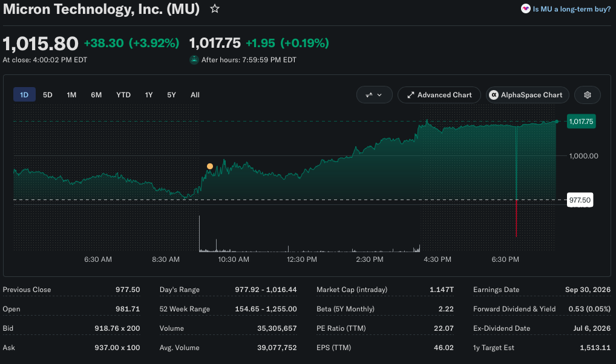Switch to the 1Y range tab
Screen dimensions: 616x364
(x=148, y=95)
